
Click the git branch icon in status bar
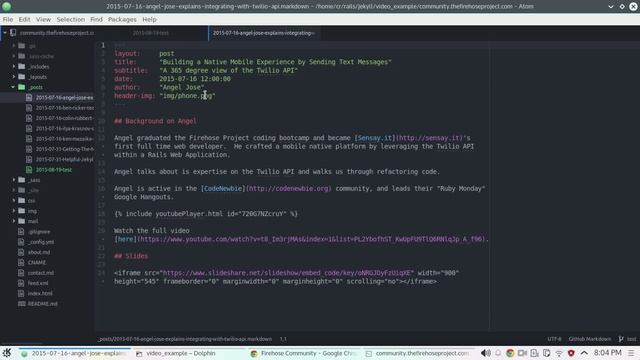pos(621,339)
